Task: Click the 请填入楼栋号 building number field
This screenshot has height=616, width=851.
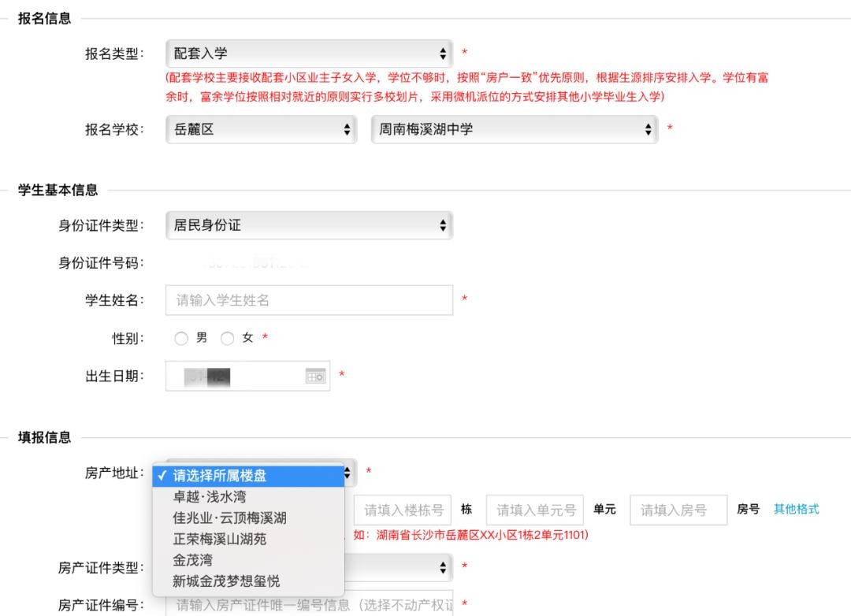Action: (x=403, y=510)
